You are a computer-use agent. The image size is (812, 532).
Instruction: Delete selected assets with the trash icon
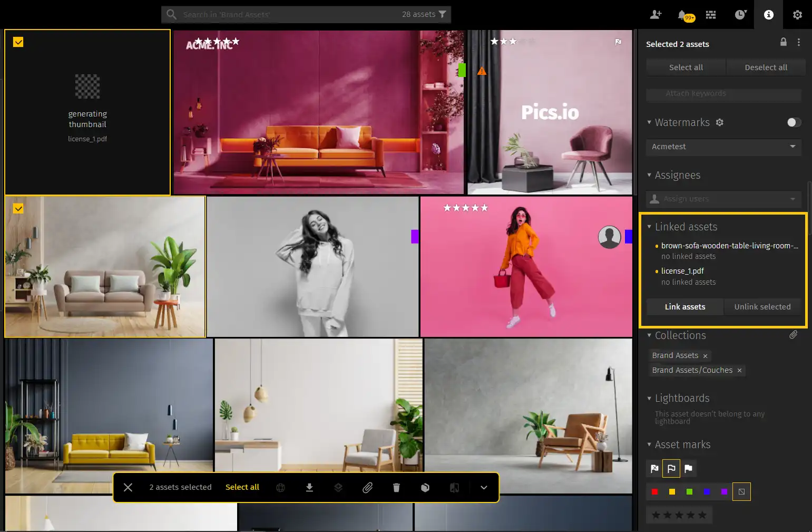tap(396, 487)
